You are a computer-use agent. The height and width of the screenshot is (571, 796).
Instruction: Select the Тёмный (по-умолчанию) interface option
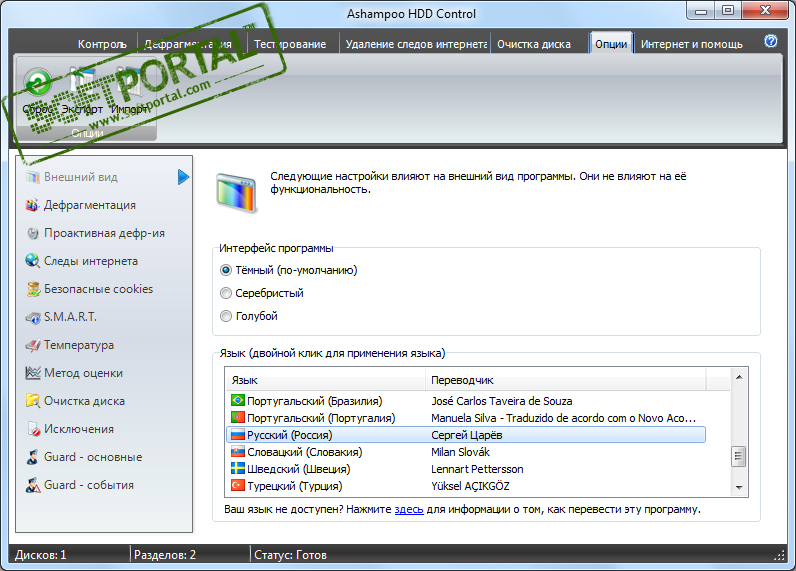[289, 270]
